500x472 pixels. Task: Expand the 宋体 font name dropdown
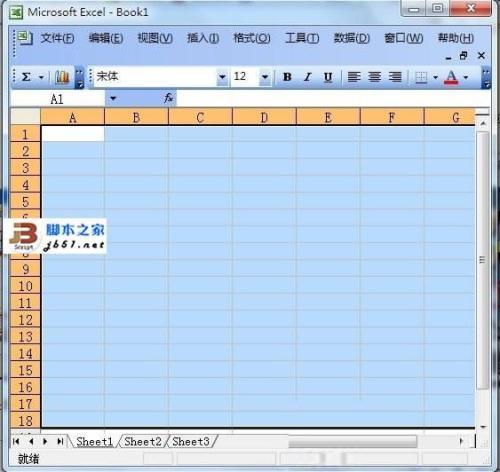222,77
